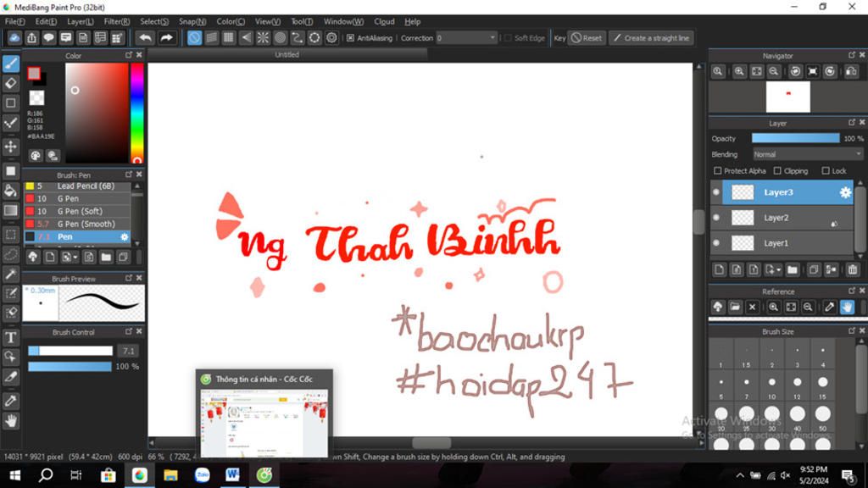Create a new layer in Layer panel
The image size is (868, 488).
tap(719, 270)
